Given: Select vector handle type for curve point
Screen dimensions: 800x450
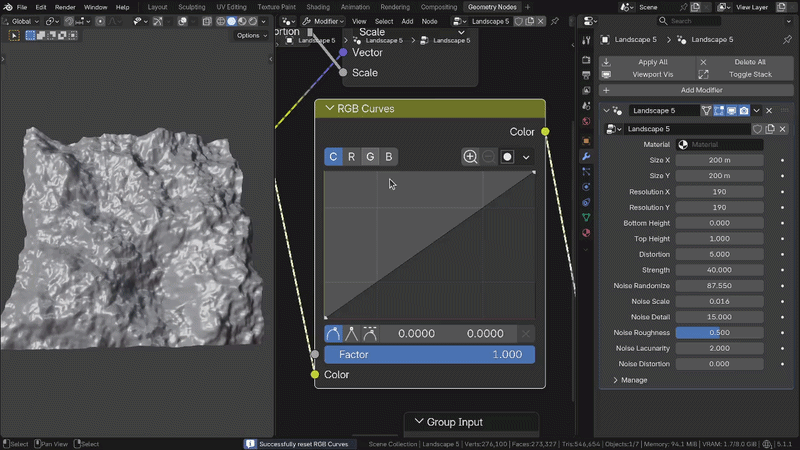Looking at the screenshot, I should (352, 334).
